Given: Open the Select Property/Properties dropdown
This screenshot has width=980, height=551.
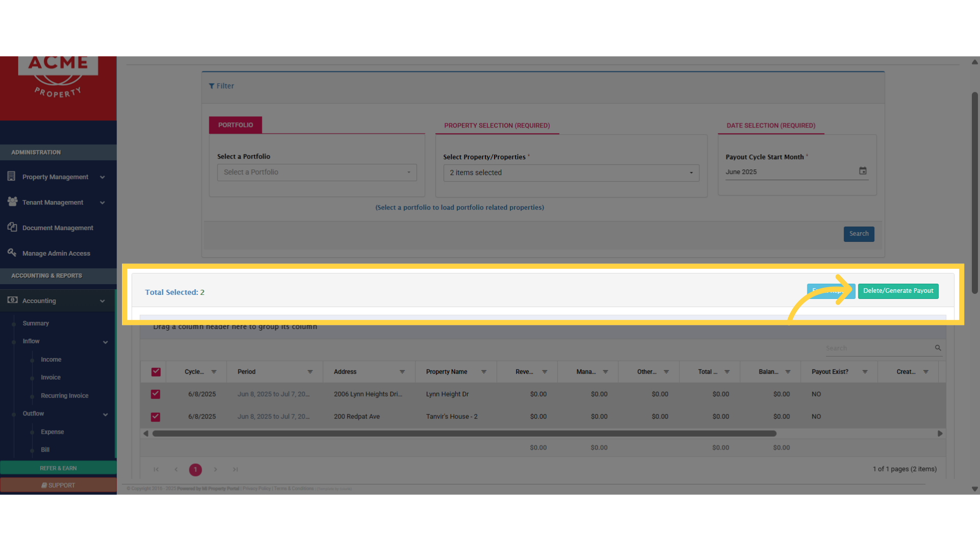Looking at the screenshot, I should 571,173.
